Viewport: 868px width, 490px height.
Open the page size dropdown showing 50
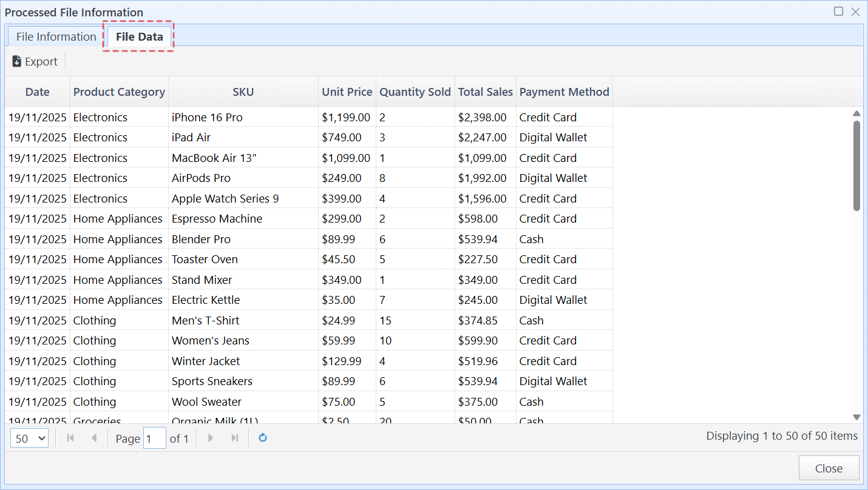pyautogui.click(x=29, y=438)
